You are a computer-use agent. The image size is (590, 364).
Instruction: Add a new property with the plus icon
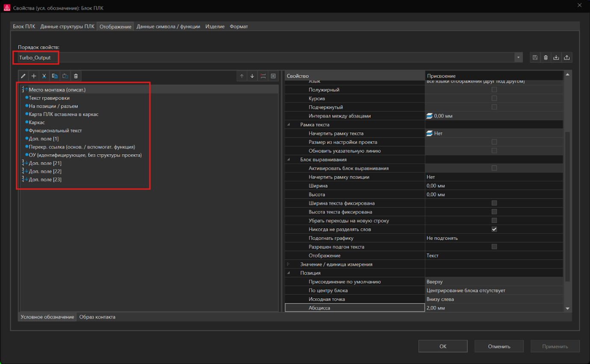pyautogui.click(x=33, y=76)
